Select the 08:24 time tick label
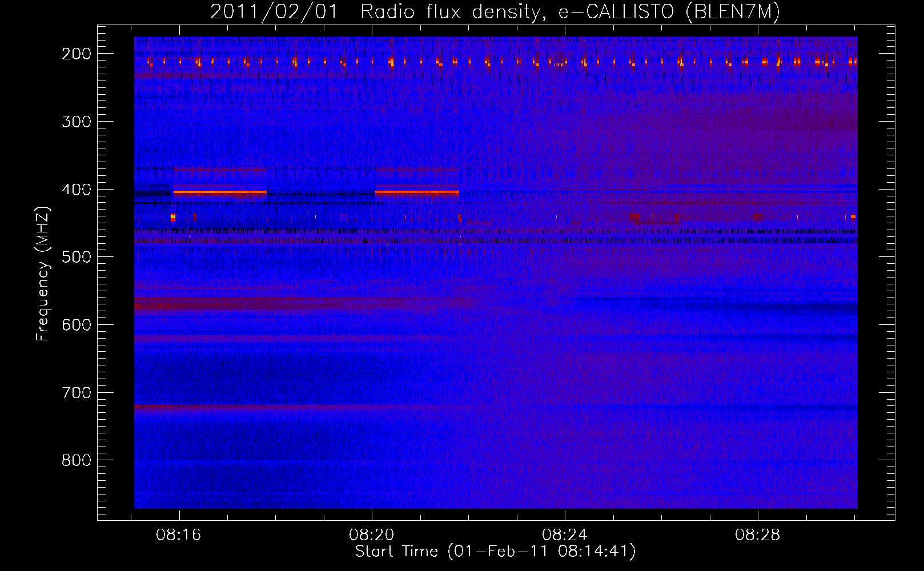Image resolution: width=924 pixels, height=571 pixels. coord(565,536)
